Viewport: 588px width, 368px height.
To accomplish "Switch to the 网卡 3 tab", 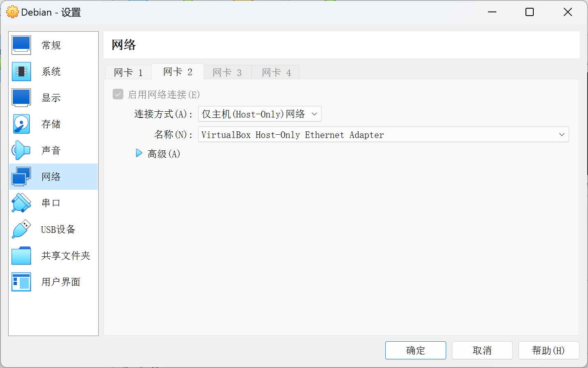I will (x=227, y=72).
